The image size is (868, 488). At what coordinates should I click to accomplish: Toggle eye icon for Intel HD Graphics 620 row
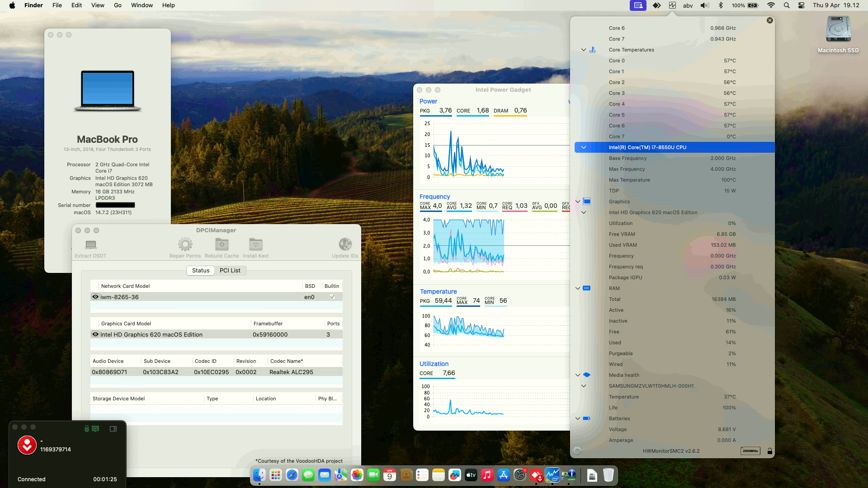point(95,334)
